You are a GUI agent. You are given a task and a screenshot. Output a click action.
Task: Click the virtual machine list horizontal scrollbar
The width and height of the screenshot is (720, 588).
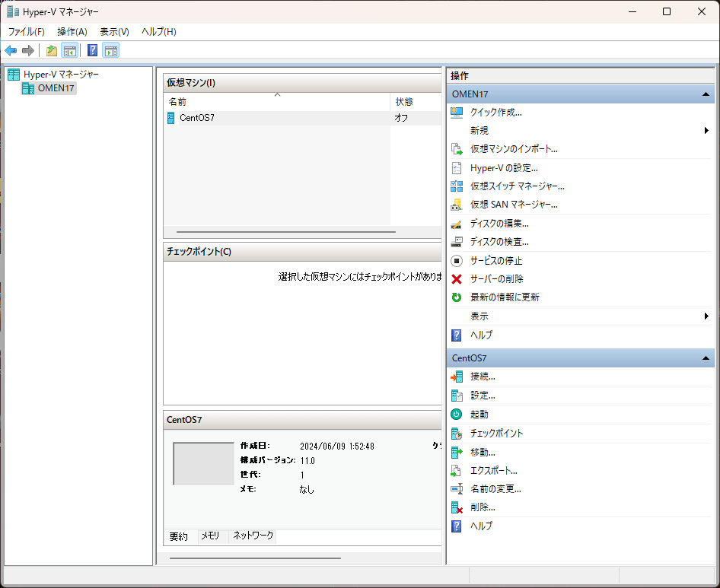[285, 232]
